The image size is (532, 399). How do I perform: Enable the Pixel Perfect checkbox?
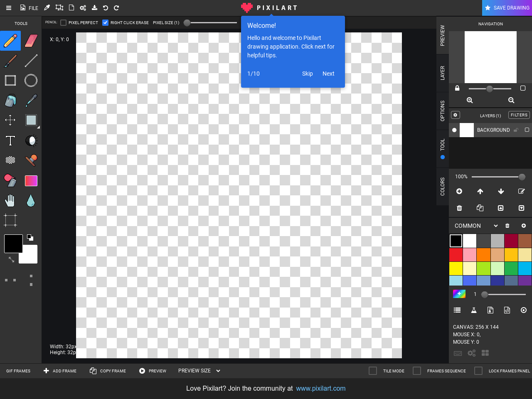click(x=64, y=23)
